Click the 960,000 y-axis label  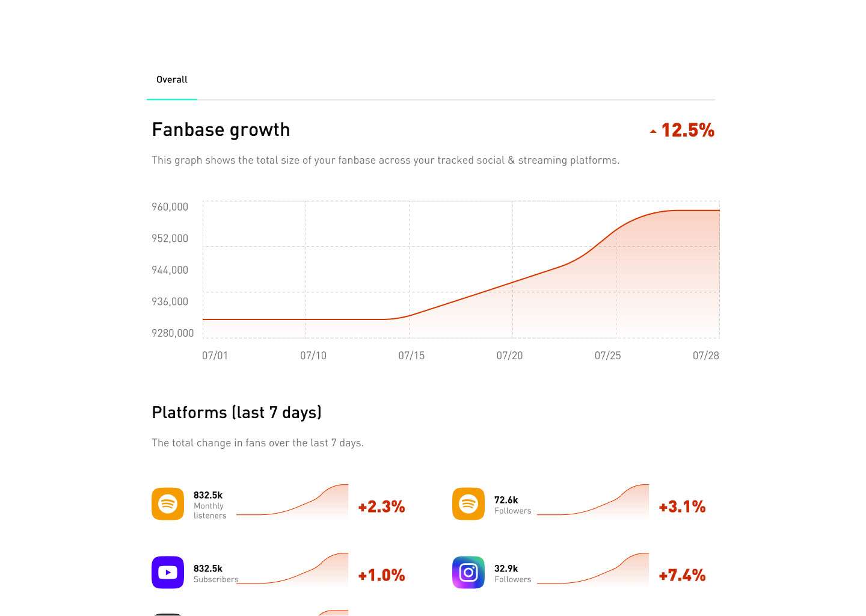pos(170,207)
